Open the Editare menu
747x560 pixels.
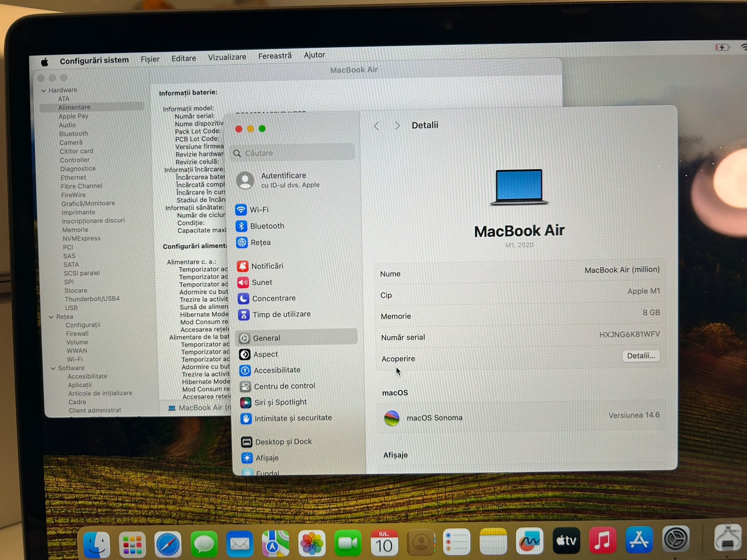click(x=183, y=58)
